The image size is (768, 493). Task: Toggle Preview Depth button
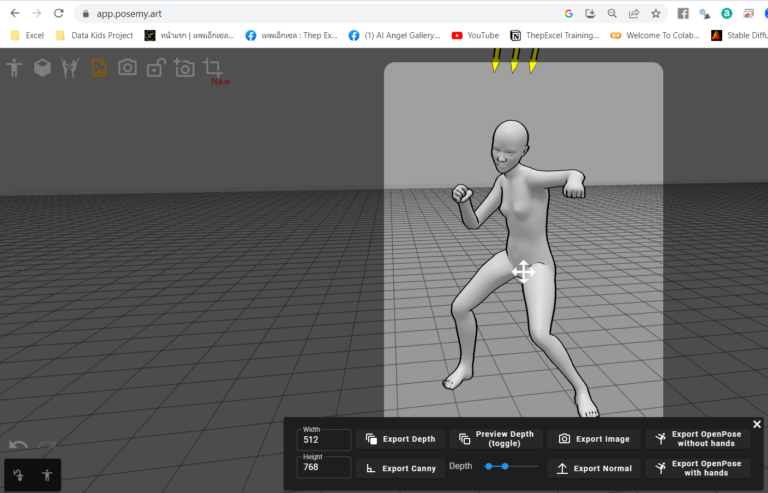click(x=496, y=439)
